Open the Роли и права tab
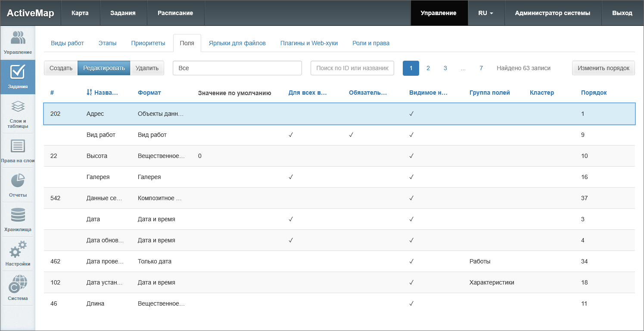This screenshot has height=331, width=644. pyautogui.click(x=370, y=43)
